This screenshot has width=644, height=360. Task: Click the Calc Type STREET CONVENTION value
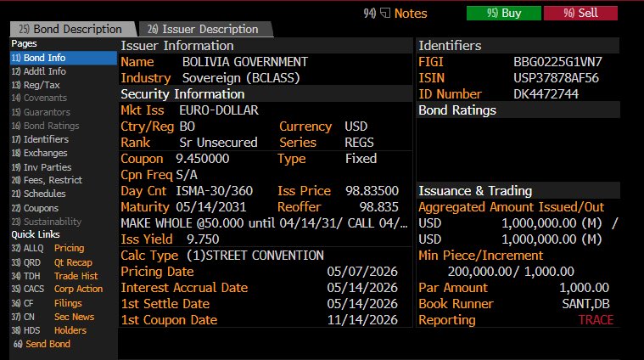(255, 256)
